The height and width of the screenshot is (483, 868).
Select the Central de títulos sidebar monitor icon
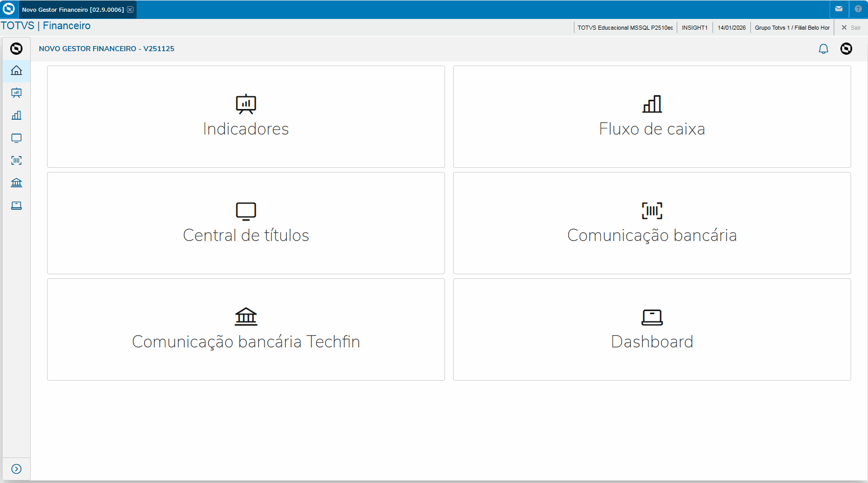[x=16, y=138]
